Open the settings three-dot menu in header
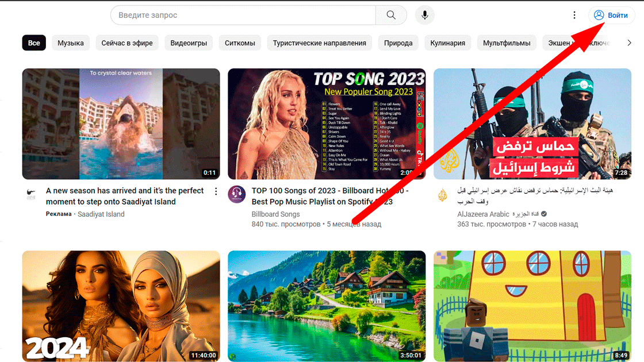644x362 pixels. tap(574, 15)
